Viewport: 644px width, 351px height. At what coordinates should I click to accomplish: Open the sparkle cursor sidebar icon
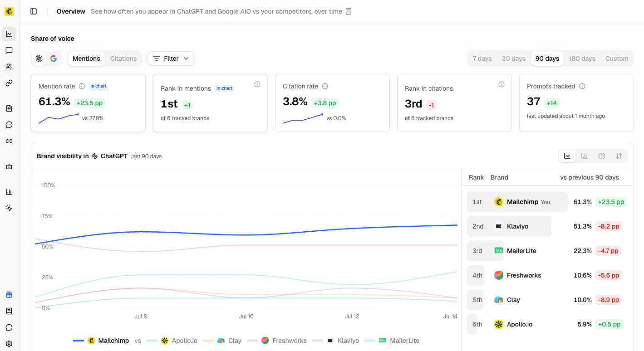click(9, 208)
